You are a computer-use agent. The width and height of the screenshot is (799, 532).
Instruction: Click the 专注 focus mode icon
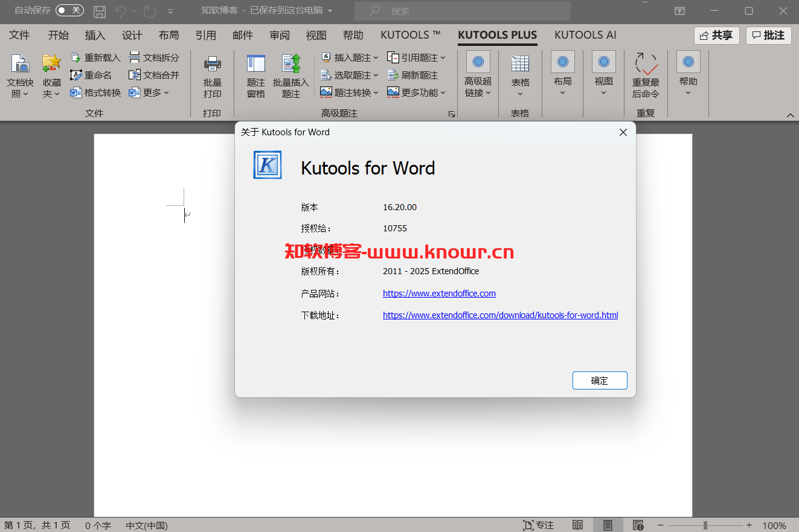538,525
